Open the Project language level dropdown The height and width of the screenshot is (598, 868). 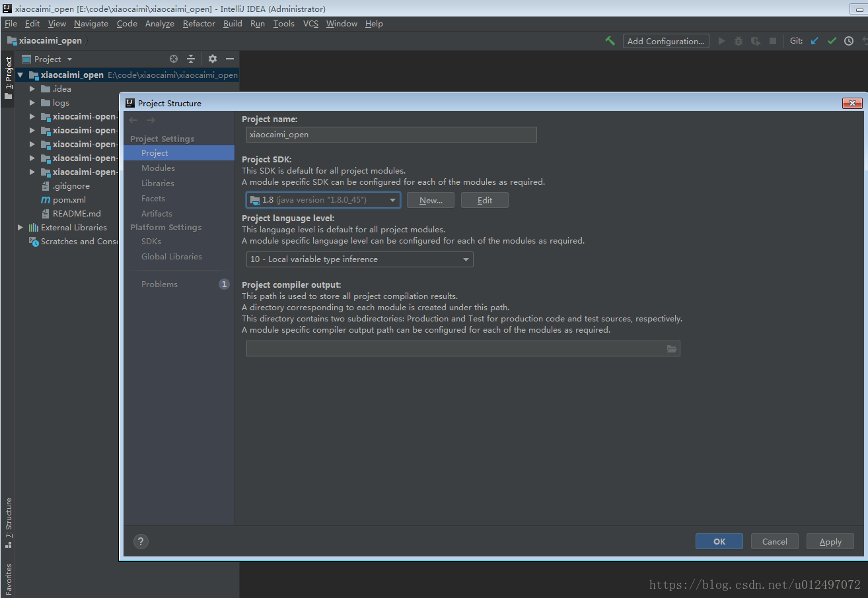(360, 259)
